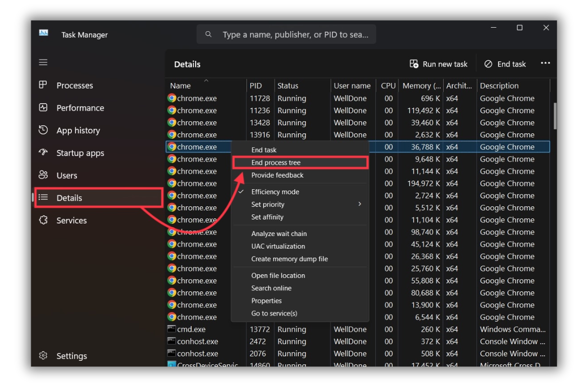Sort by CPU column header
This screenshot has height=387, width=588.
click(388, 86)
